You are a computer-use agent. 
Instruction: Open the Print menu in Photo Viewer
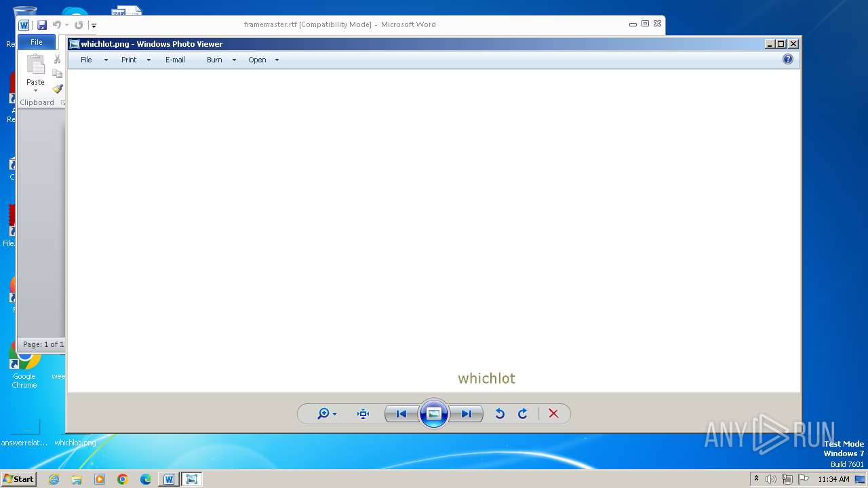(129, 60)
